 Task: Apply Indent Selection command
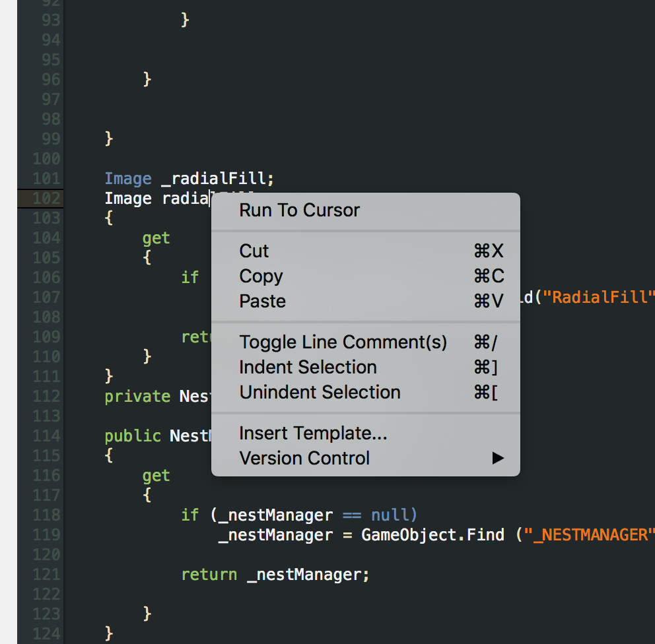click(x=308, y=367)
